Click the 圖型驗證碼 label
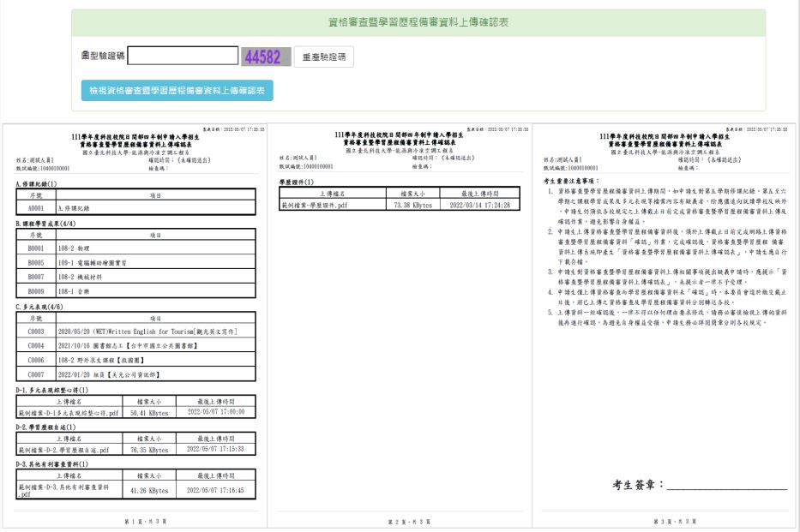This screenshot has height=532, width=800. tap(103, 55)
